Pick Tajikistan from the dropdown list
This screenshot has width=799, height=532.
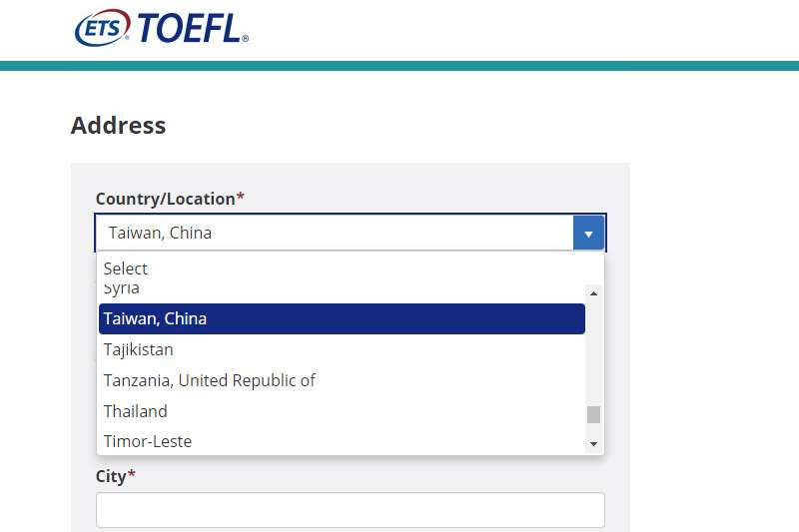pos(342,349)
